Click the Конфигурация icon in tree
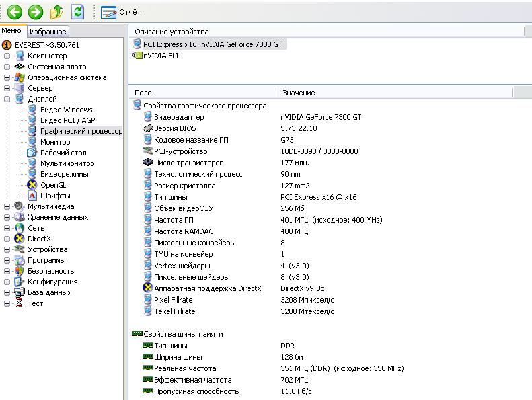The height and width of the screenshot is (400, 532). coord(20,282)
